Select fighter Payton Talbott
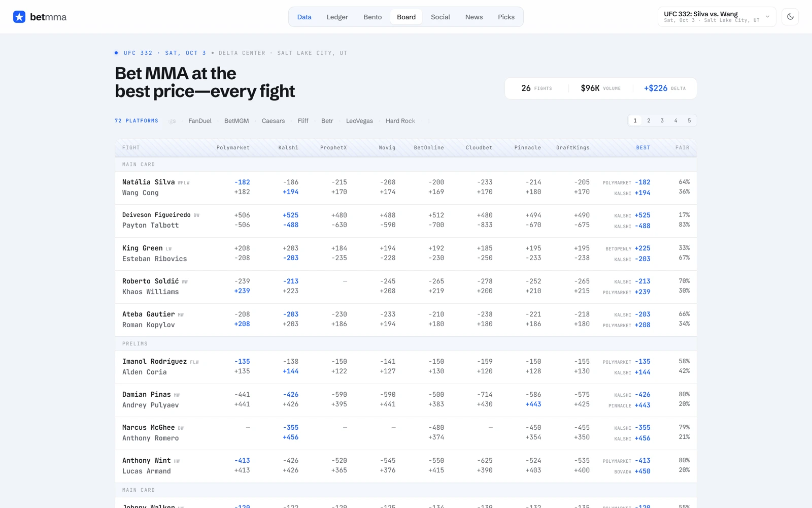Screen dimensions: 812x508 tap(150, 226)
